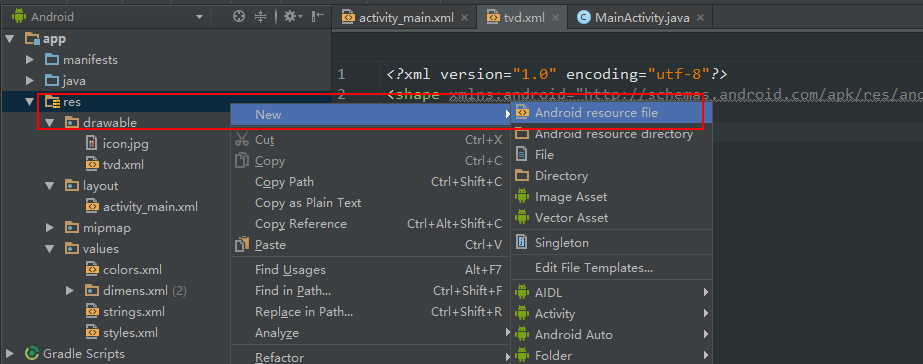Image resolution: width=923 pixels, height=364 pixels.
Task: Choose Copy as Plain Text
Action: click(371, 203)
